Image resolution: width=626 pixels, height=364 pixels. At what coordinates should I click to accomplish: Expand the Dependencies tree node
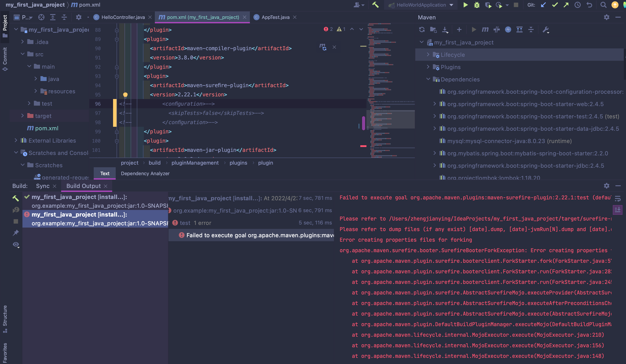coord(428,79)
